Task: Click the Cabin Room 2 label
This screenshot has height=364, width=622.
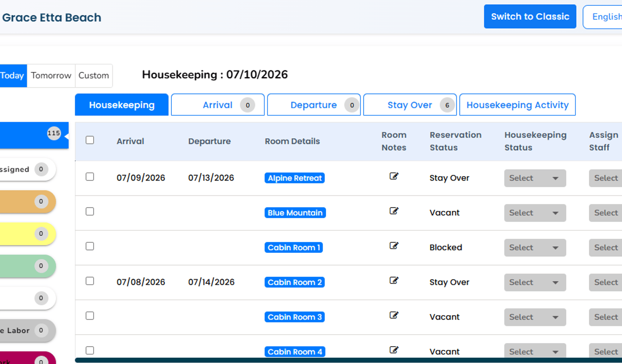Action: click(295, 282)
